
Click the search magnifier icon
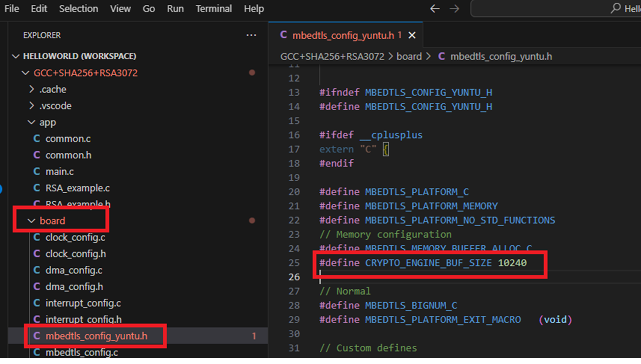coord(616,8)
